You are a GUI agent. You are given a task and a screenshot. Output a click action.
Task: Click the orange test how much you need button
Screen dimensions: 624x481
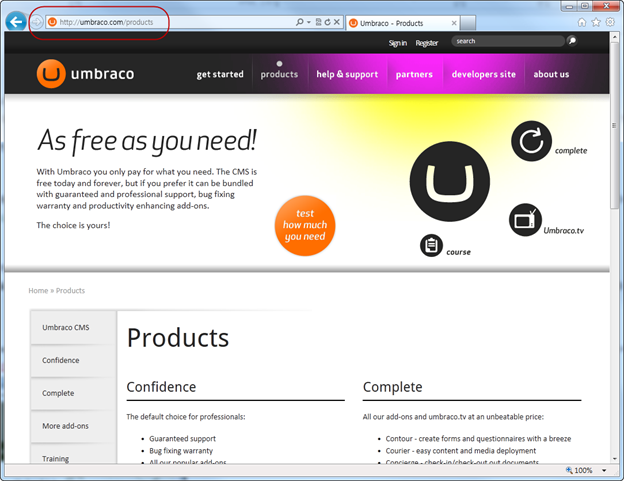305,225
